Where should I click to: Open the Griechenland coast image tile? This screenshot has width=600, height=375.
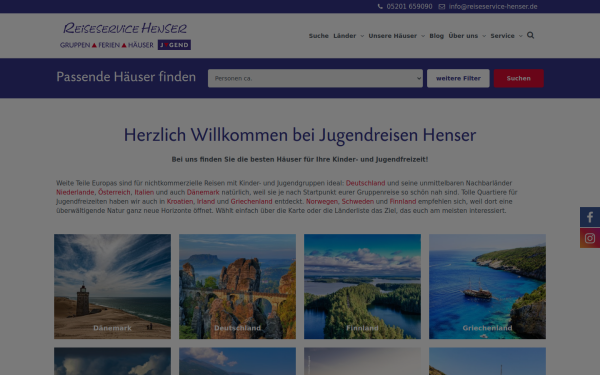click(x=488, y=286)
